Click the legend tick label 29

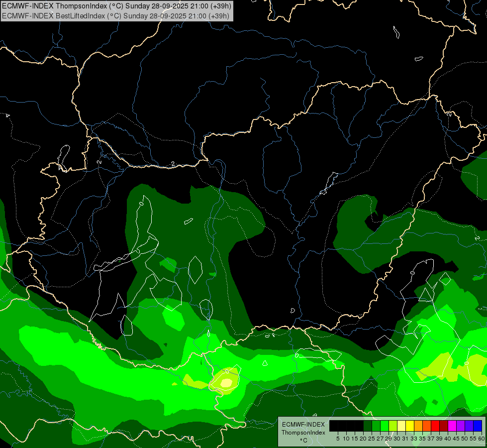point(389,439)
